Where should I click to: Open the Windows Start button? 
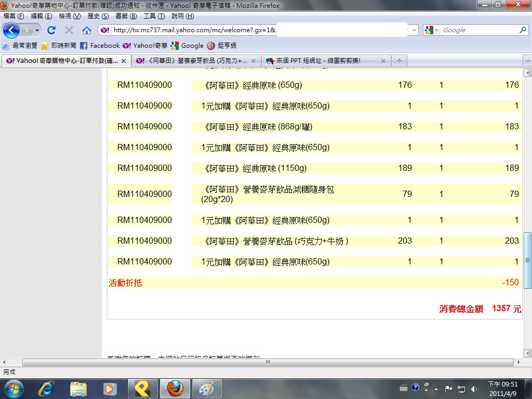(13, 389)
